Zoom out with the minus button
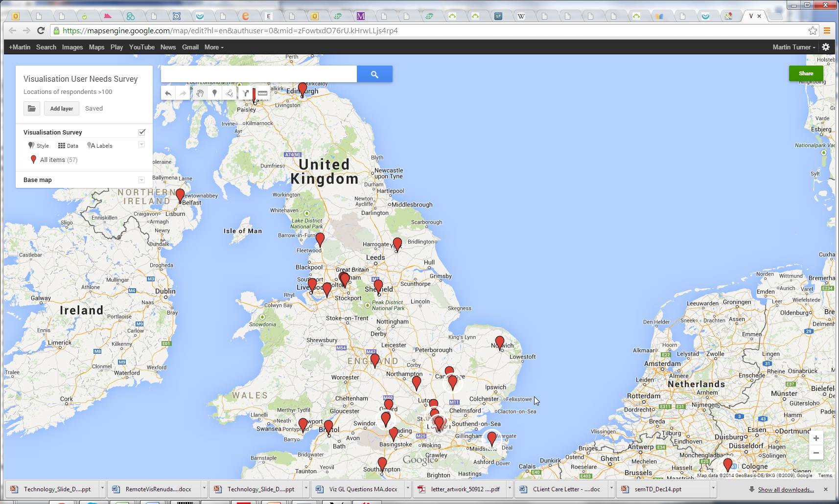This screenshot has height=504, width=839. pyautogui.click(x=816, y=453)
